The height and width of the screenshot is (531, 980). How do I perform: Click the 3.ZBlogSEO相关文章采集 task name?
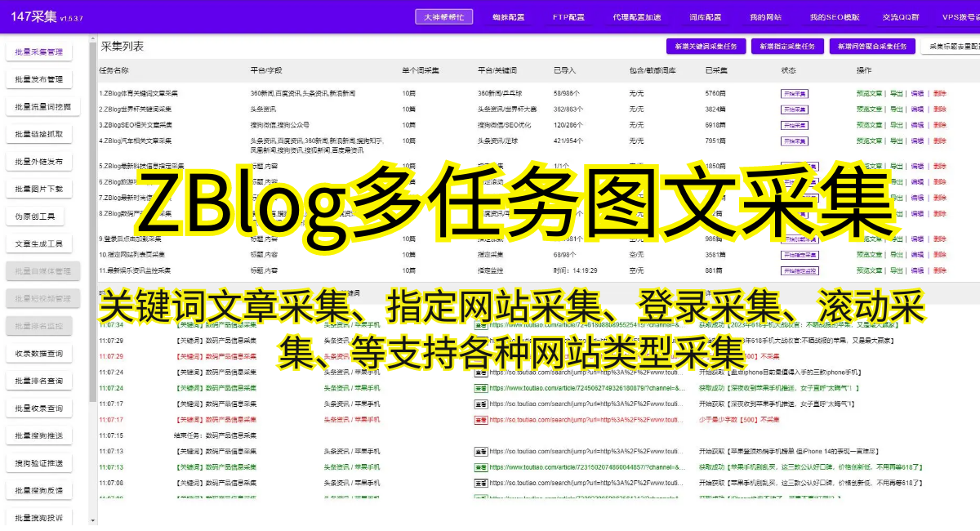136,126
